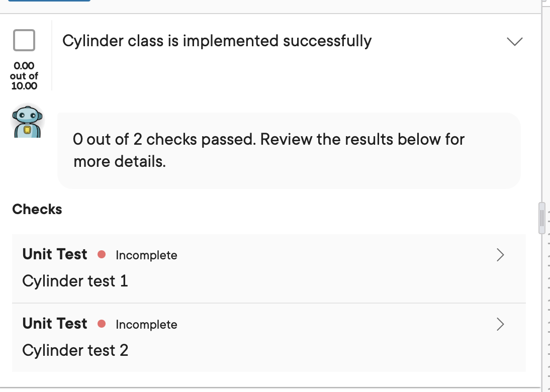Click the blue button at the top
This screenshot has width=550, height=392.
(x=49, y=1)
